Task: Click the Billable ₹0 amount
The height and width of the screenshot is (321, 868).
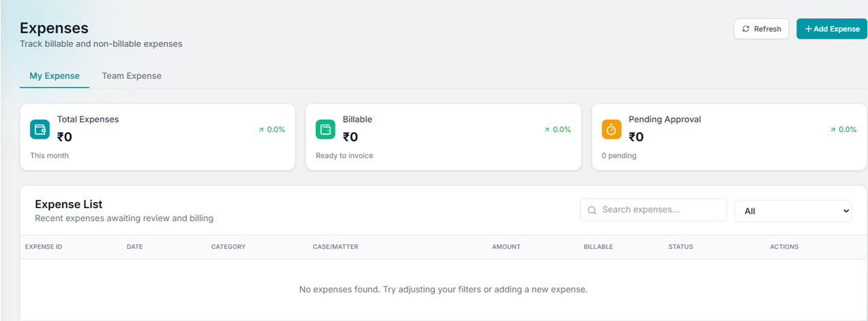Action: (x=350, y=137)
